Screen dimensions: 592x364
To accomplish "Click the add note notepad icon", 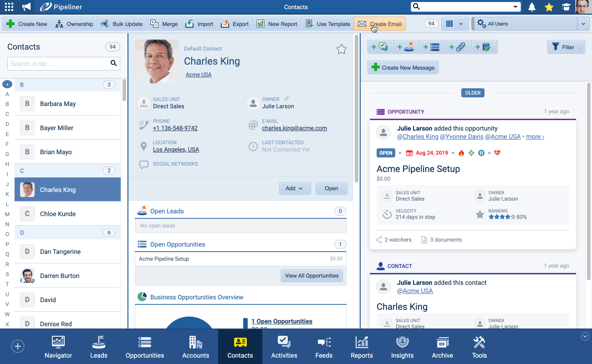I will pyautogui.click(x=484, y=47).
